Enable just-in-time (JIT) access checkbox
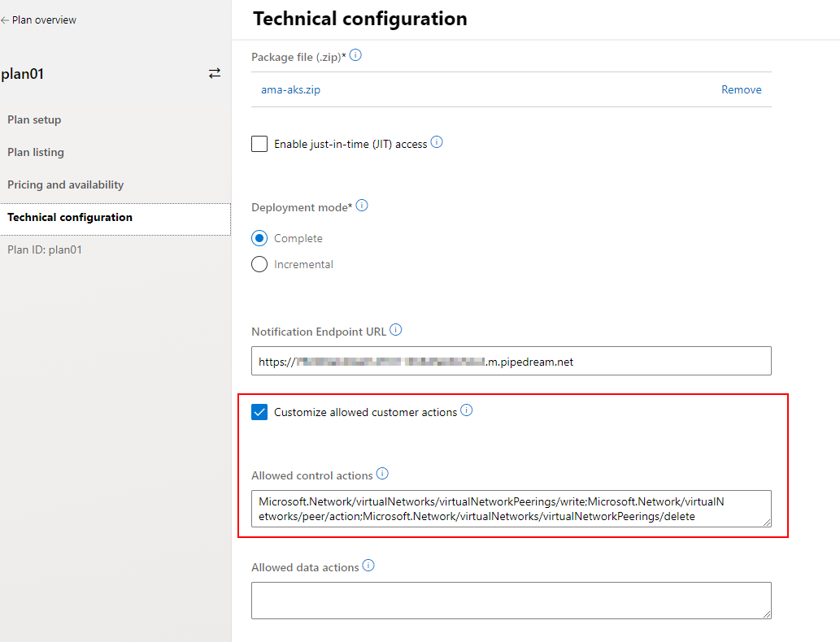 tap(259, 144)
